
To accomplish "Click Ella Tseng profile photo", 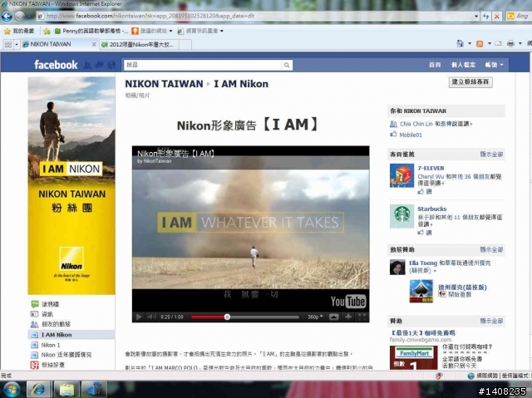I will coord(397,268).
